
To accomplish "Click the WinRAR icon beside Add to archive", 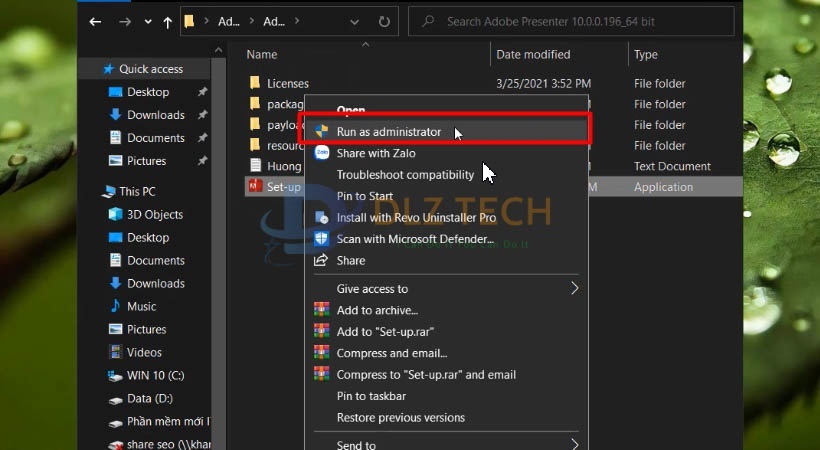I will (321, 310).
